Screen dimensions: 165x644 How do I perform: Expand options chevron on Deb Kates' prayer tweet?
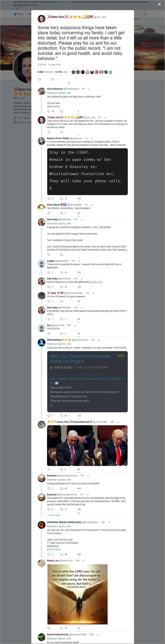coord(82,220)
